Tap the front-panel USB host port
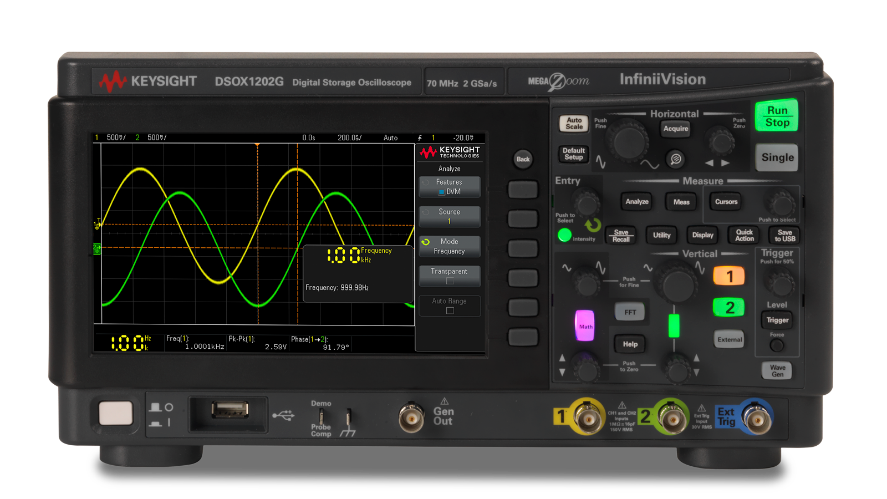The width and height of the screenshot is (887, 499). click(x=230, y=409)
